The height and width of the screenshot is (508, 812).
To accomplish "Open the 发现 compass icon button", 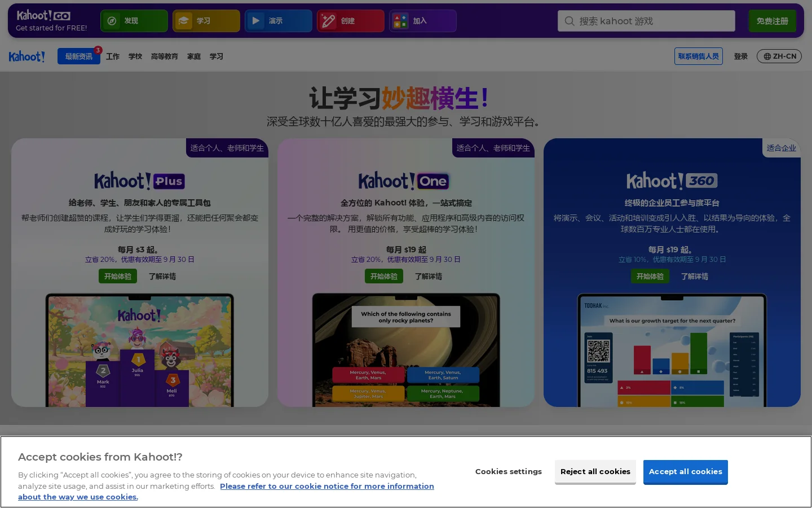I will click(134, 21).
